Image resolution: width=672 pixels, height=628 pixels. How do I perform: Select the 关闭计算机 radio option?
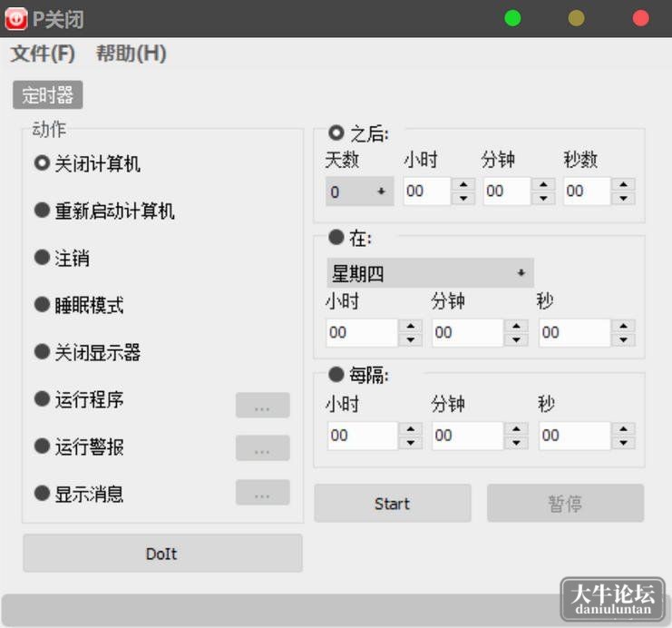(87, 163)
